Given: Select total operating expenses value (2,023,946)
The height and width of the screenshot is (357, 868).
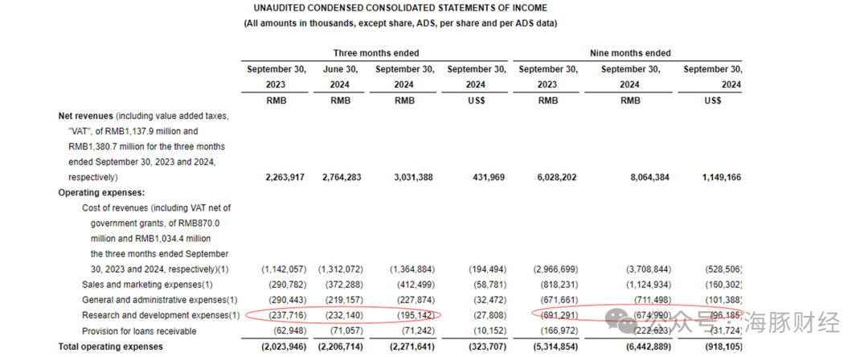Looking at the screenshot, I should (x=283, y=347).
